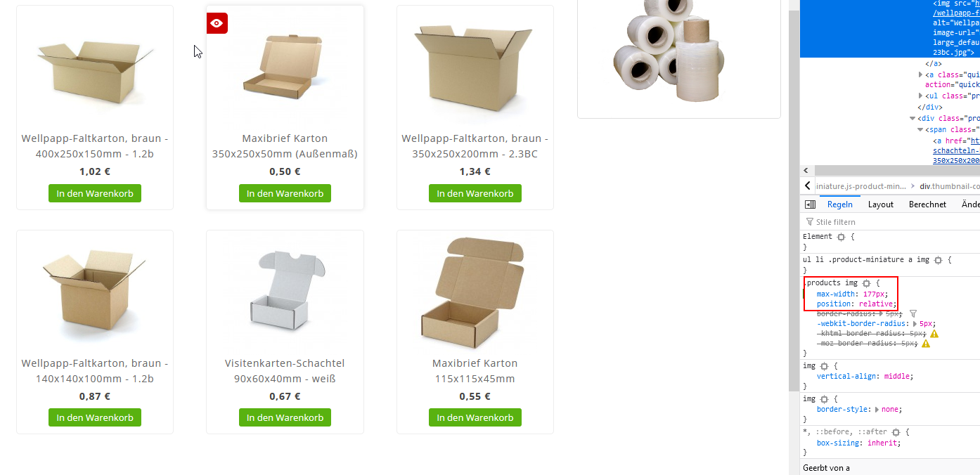Click the stretch film rolls image
The width and height of the screenshot is (980, 475).
(666, 51)
